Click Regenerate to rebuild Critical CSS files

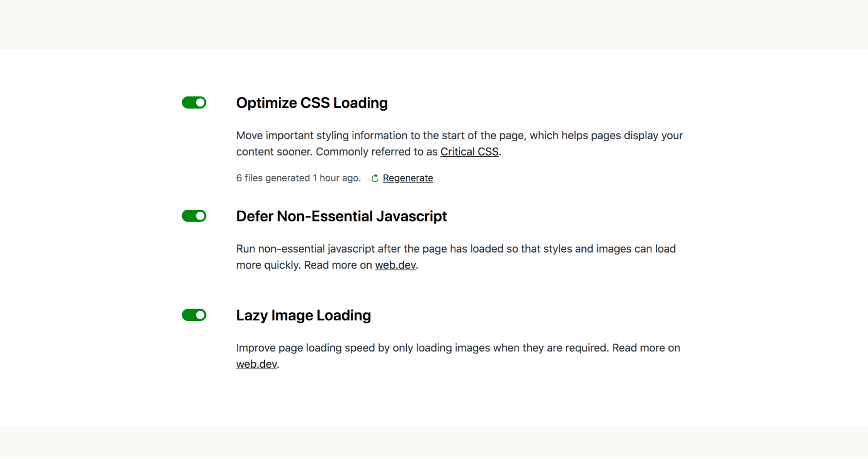pyautogui.click(x=407, y=178)
